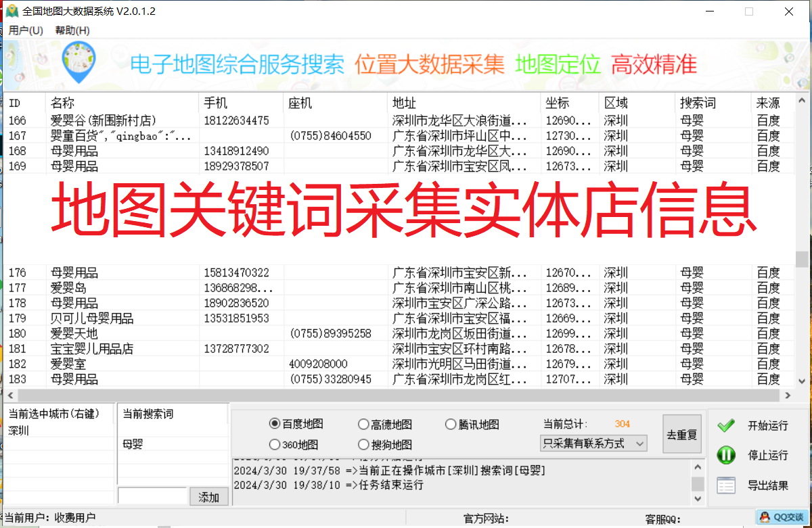Click the log panel scroll-down arrow

(698, 499)
